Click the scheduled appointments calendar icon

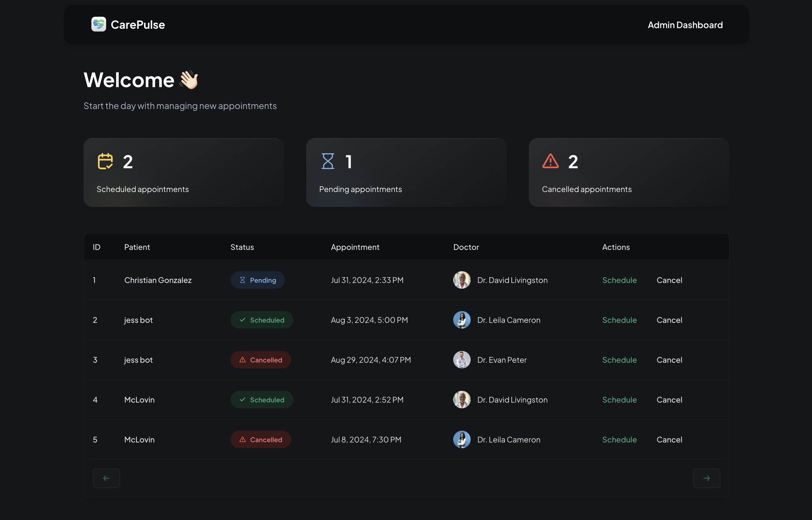pyautogui.click(x=105, y=161)
